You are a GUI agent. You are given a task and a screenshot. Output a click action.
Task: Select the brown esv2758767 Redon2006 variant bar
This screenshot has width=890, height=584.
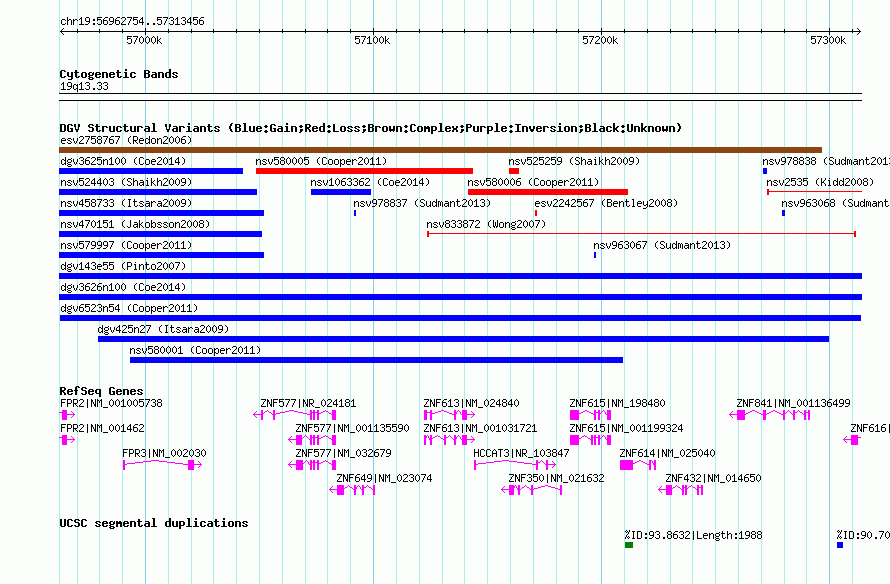(x=440, y=150)
